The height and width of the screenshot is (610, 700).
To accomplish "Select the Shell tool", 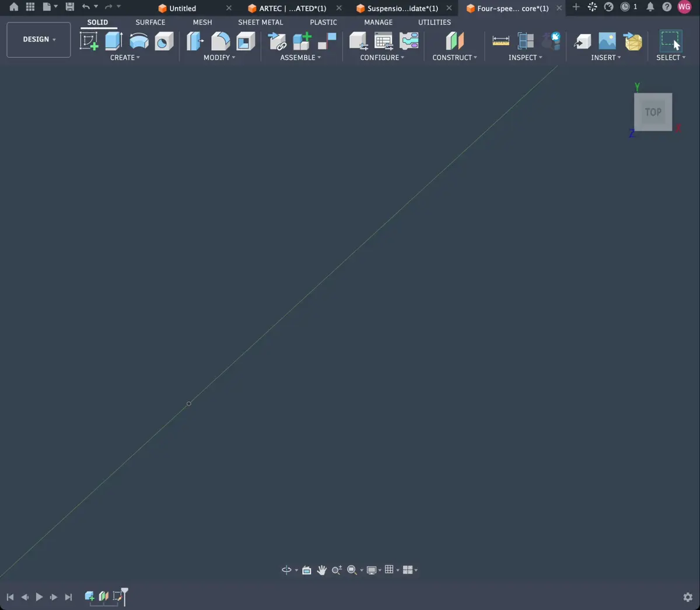I will click(246, 41).
